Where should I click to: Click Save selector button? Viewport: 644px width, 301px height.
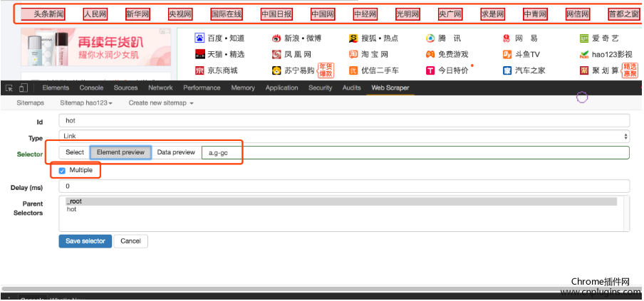(x=85, y=241)
